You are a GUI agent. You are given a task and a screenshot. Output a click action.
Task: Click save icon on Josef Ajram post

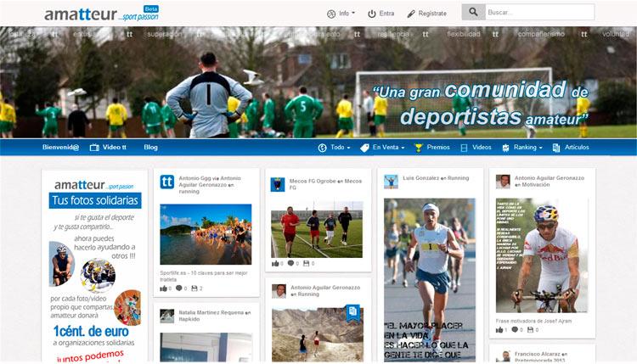[x=530, y=329]
